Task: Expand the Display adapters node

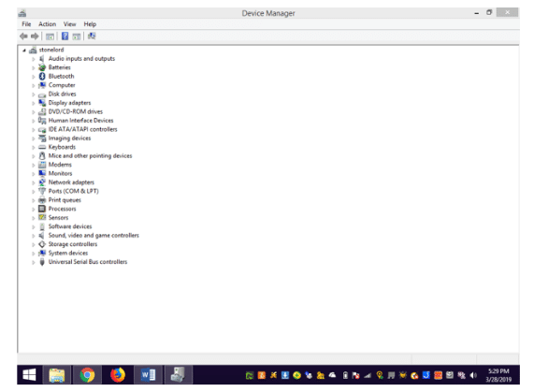Action: [34, 103]
